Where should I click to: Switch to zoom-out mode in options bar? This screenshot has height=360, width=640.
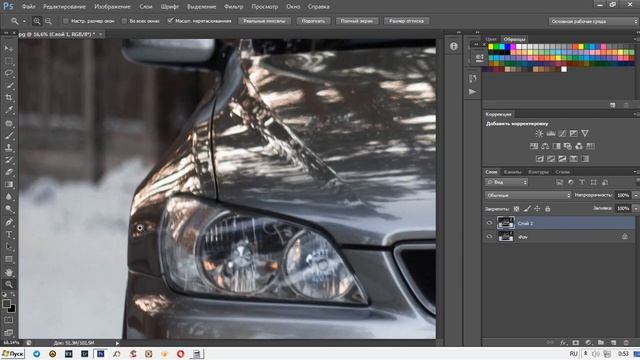48,21
